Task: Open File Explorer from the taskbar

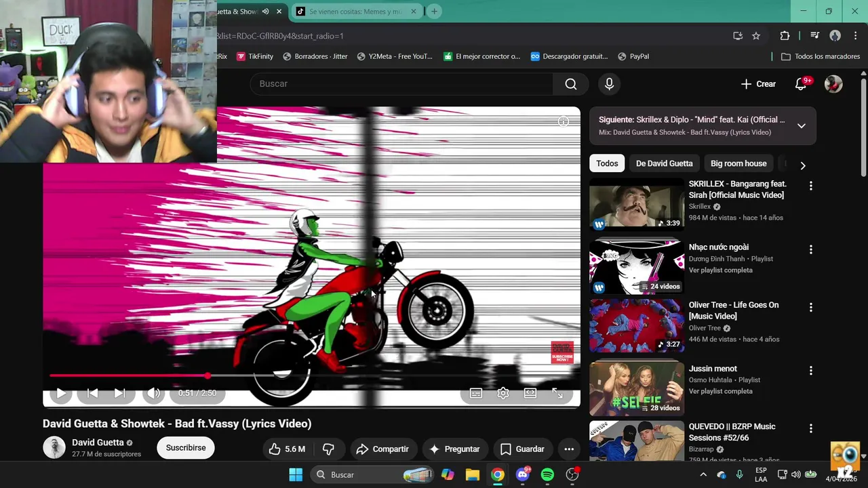Action: pyautogui.click(x=473, y=474)
